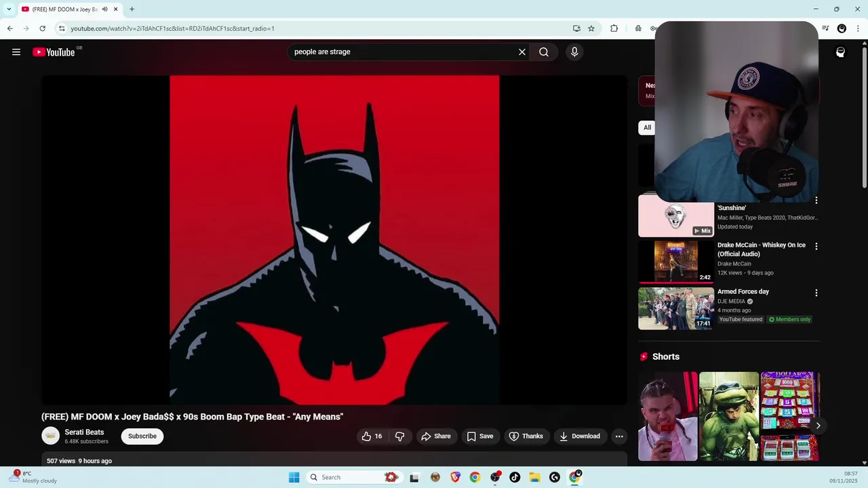Screen dimensions: 868x488
Task: Open TikTok from the taskbar
Action: point(515,477)
